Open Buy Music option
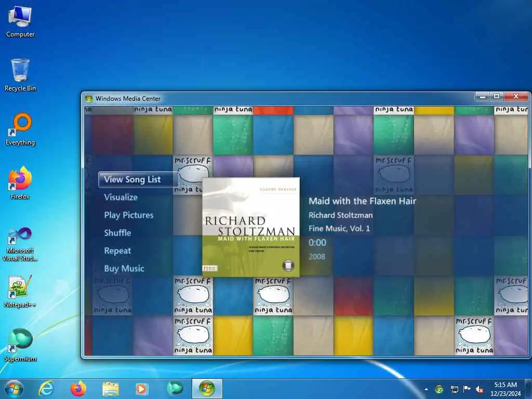This screenshot has height=399, width=532. click(124, 269)
